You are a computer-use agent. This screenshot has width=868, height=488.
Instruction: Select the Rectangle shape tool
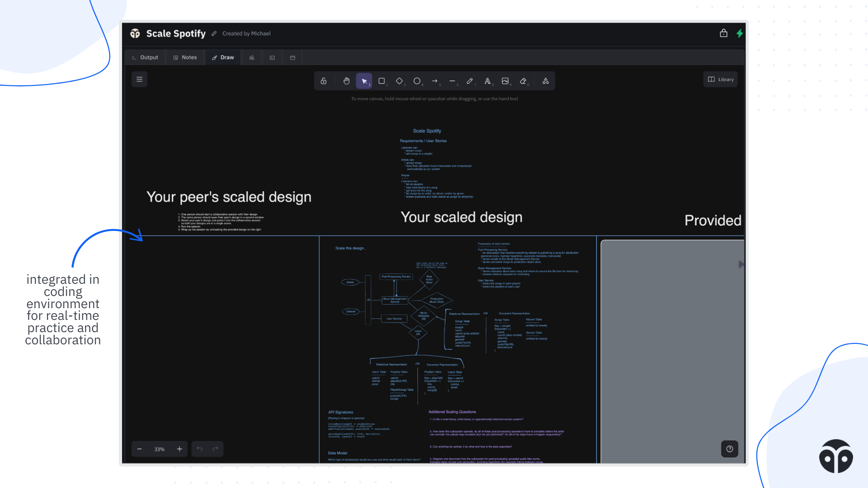coord(382,81)
